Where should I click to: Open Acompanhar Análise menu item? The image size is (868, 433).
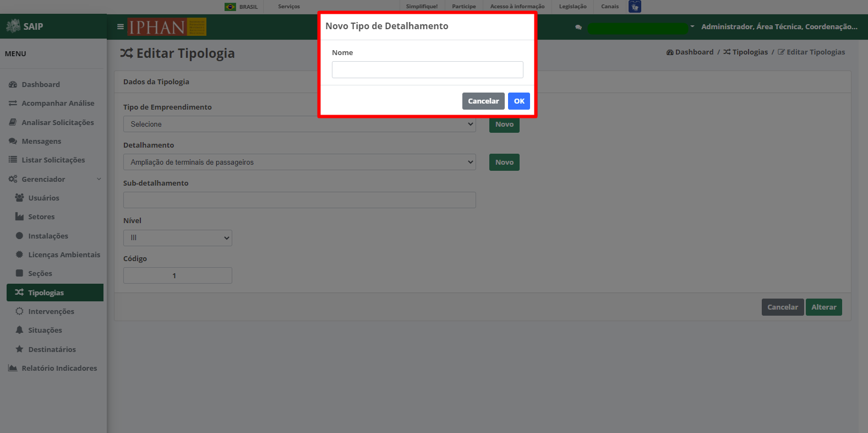pyautogui.click(x=58, y=103)
